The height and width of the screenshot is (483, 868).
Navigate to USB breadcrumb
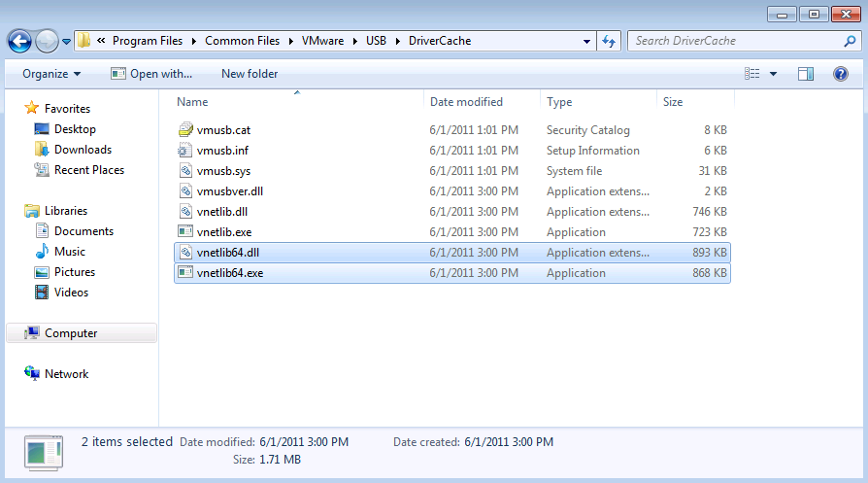pos(376,41)
